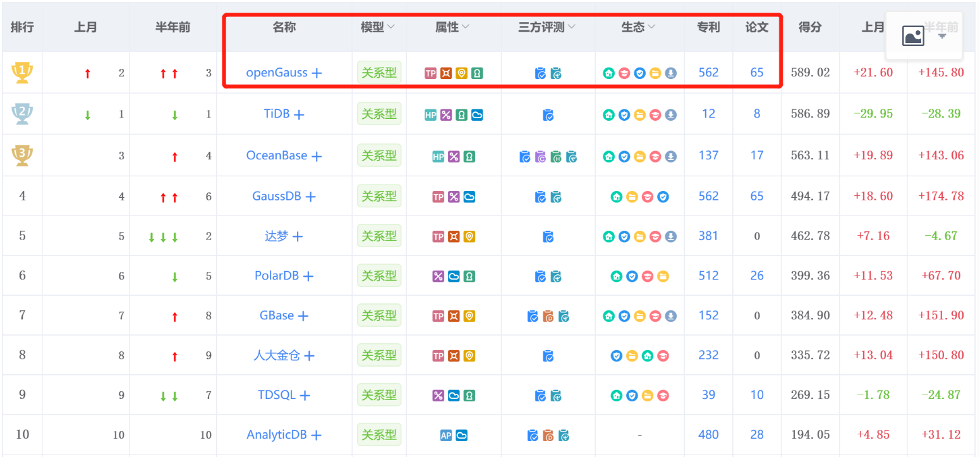This screenshot has height=457, width=980.
Task: Click the orange clipboard evaluation icon for GBase
Action: pos(548,316)
